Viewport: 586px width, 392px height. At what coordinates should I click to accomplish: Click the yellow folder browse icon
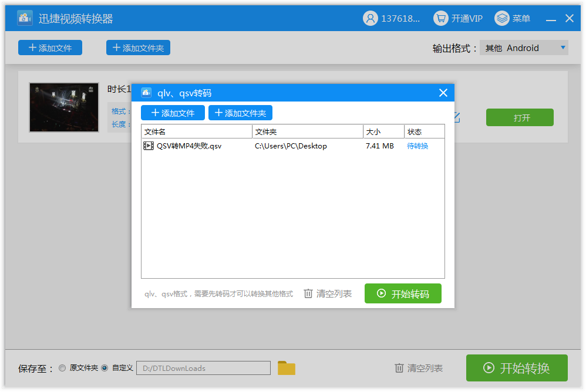(287, 368)
